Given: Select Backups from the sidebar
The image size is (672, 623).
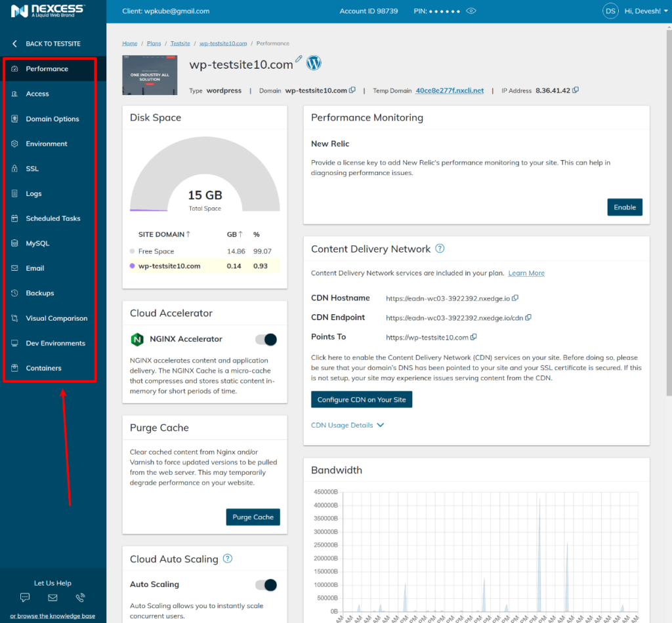Looking at the screenshot, I should (41, 293).
